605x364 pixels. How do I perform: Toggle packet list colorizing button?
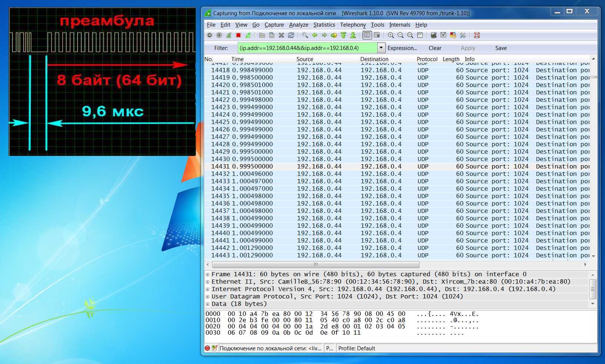point(367,35)
